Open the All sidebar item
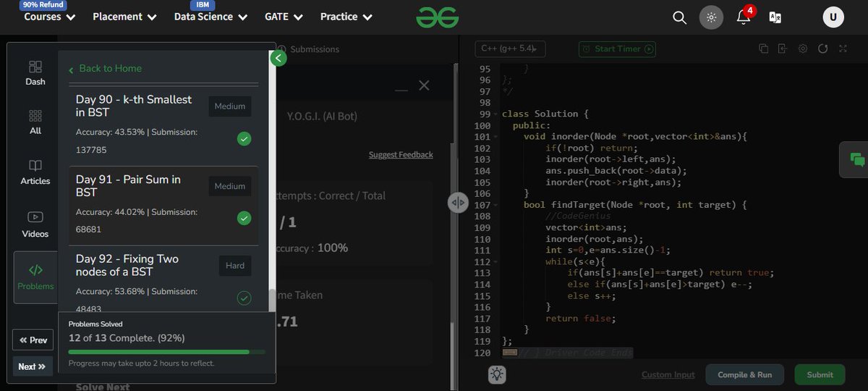868x391 pixels. point(35,122)
